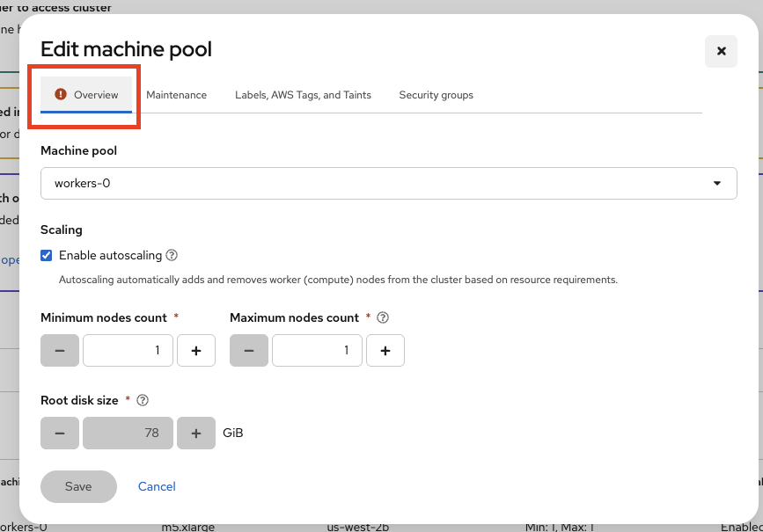Switch to the Maintenance tab

pos(176,95)
